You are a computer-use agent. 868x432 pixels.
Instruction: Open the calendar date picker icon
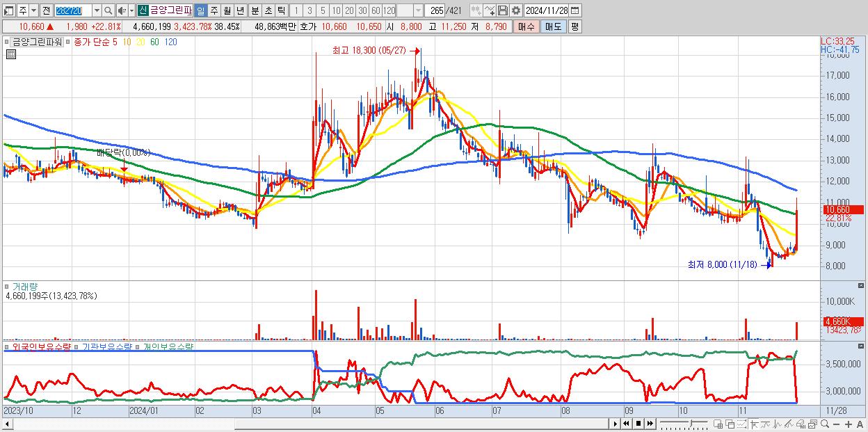(x=575, y=10)
